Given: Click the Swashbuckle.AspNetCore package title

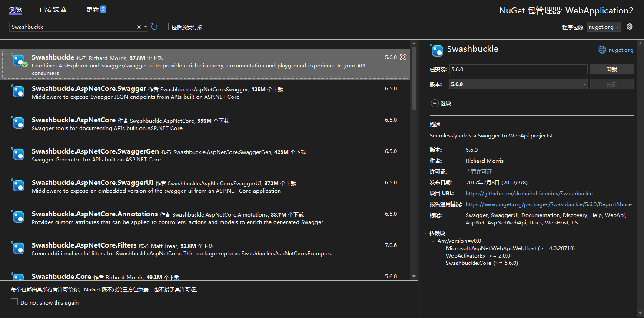Looking at the screenshot, I should (x=73, y=120).
